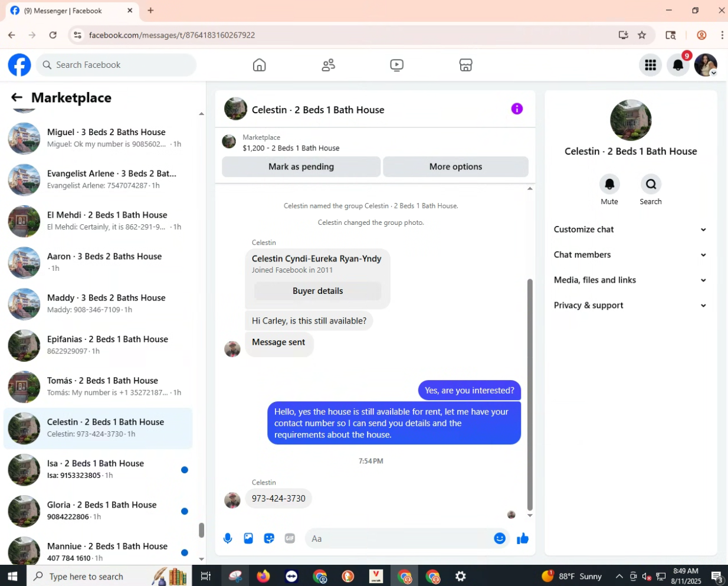The height and width of the screenshot is (586, 728).
Task: Click the Windows 'Type here to search' box
Action: pyautogui.click(x=109, y=576)
